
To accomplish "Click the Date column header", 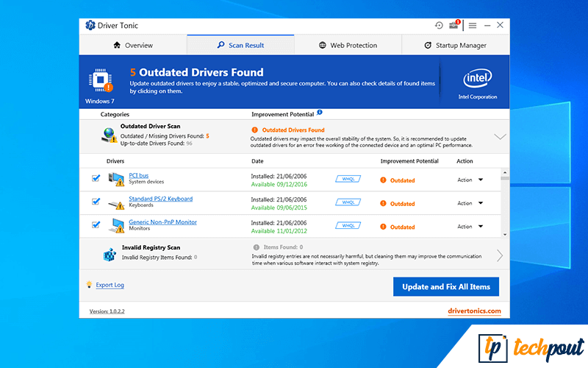I will click(x=257, y=161).
